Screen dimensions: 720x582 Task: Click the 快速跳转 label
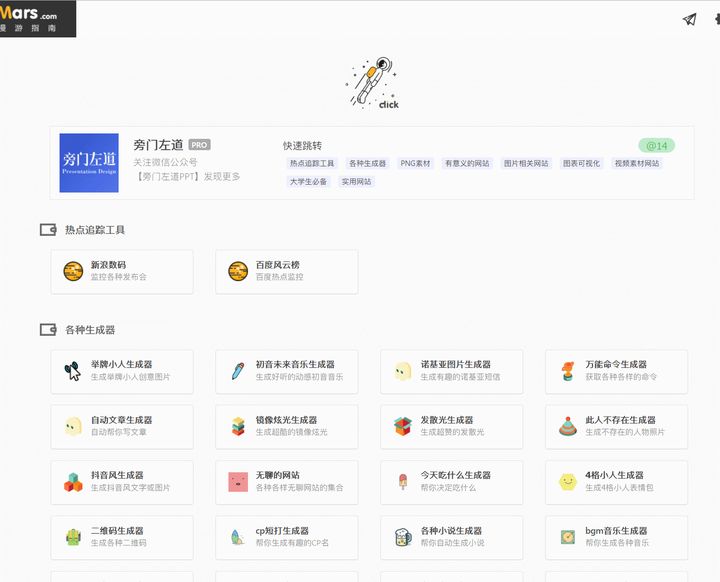(302, 146)
